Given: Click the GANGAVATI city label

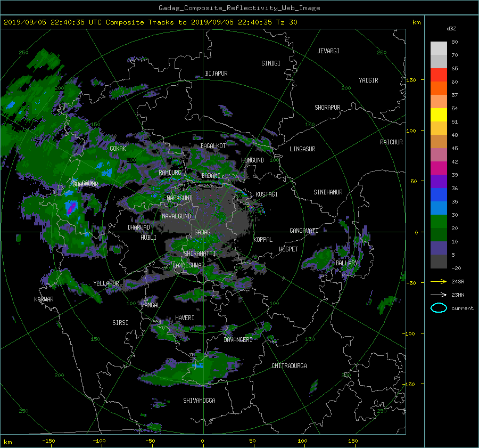Looking at the screenshot, I should click(x=304, y=231).
